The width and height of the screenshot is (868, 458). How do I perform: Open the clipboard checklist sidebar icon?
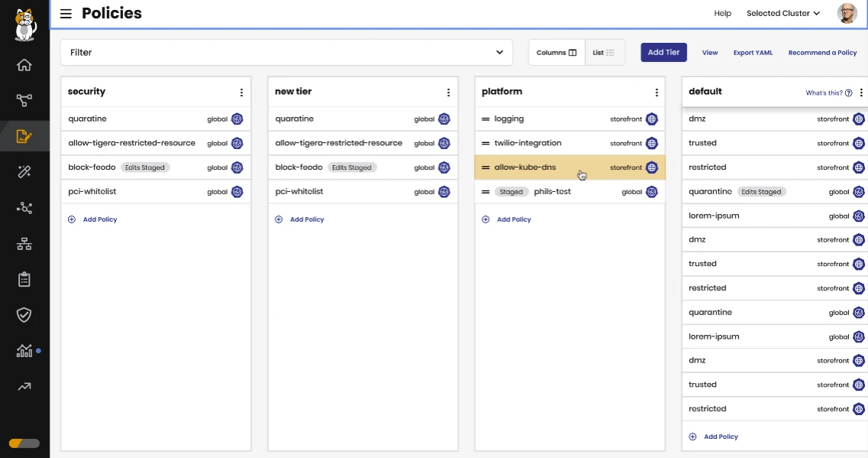click(24, 279)
